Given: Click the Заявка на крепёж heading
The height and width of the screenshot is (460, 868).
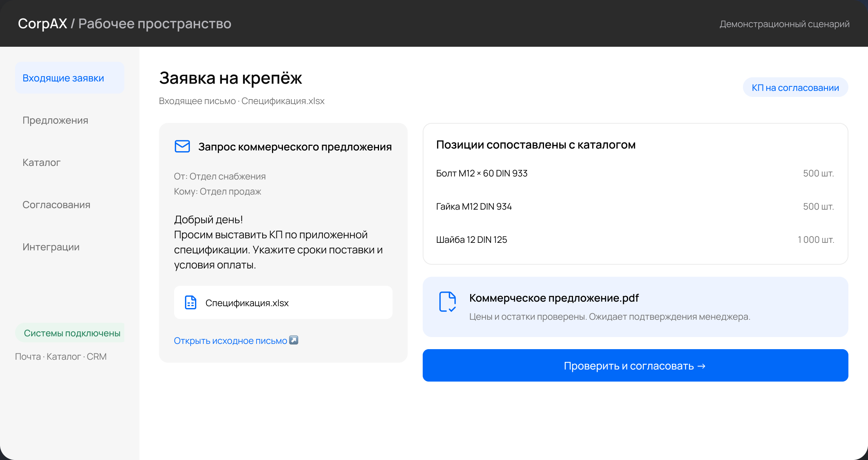Looking at the screenshot, I should pyautogui.click(x=231, y=78).
